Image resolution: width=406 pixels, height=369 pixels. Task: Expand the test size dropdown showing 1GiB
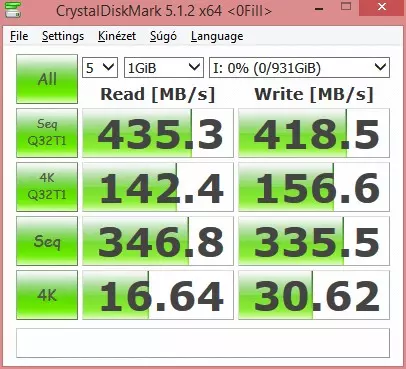coord(164,68)
